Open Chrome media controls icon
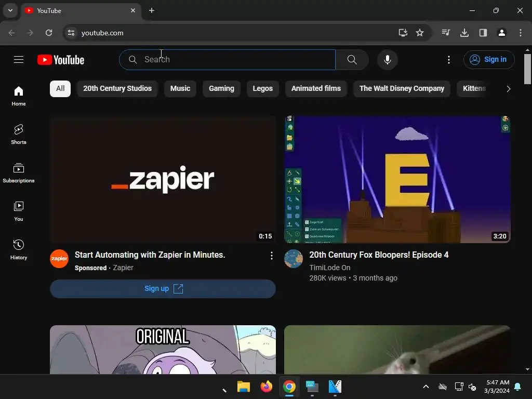Image resolution: width=532 pixels, height=399 pixels. point(446,33)
